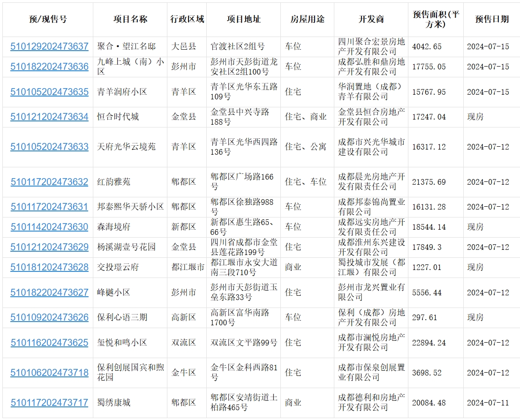
Task: Select project name 交投璟云府
Action: [118, 267]
